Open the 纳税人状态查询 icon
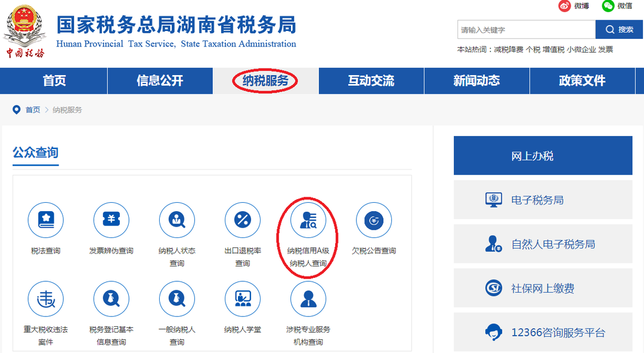The height and width of the screenshot is (353, 644). pyautogui.click(x=177, y=220)
